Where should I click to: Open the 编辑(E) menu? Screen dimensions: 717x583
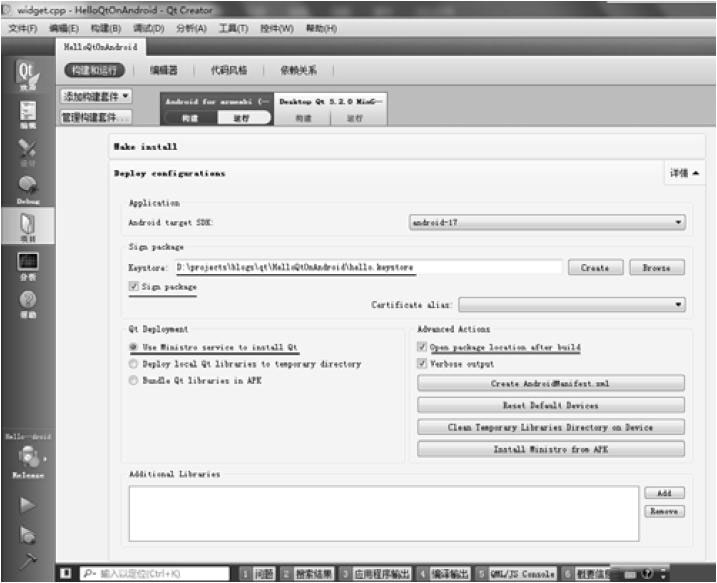[x=64, y=28]
